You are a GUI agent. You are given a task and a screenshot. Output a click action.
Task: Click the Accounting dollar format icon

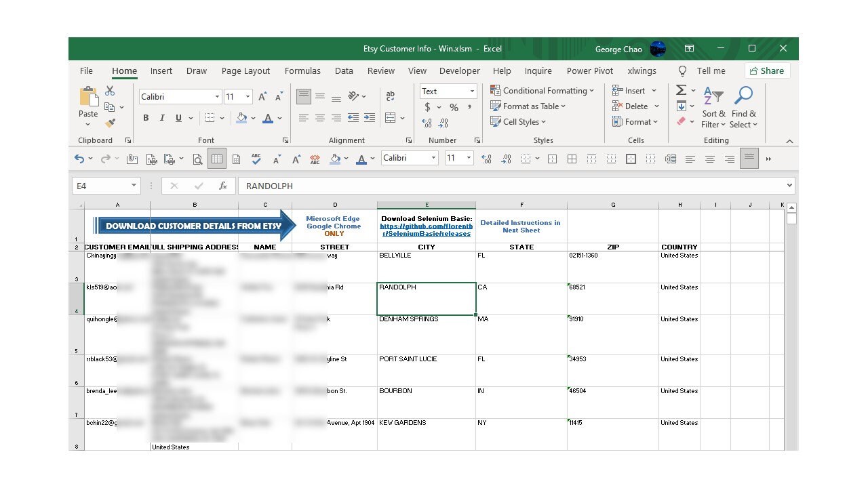[x=427, y=107]
